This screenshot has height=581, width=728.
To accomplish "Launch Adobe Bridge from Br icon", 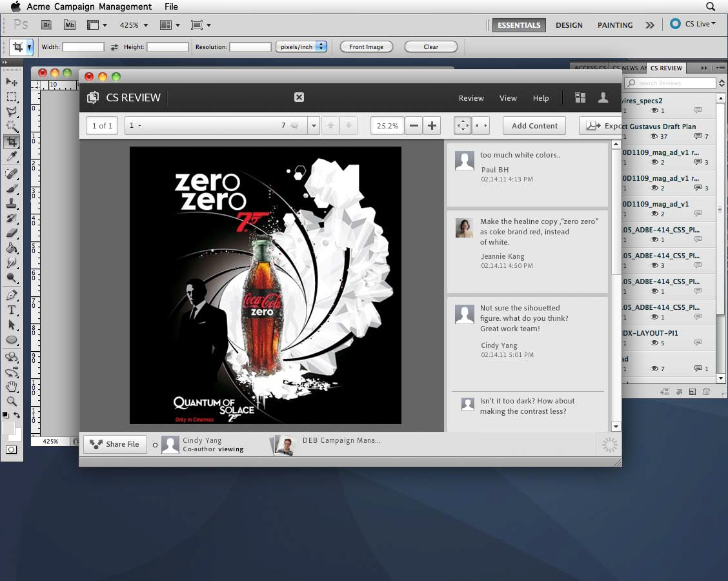I will 46,25.
